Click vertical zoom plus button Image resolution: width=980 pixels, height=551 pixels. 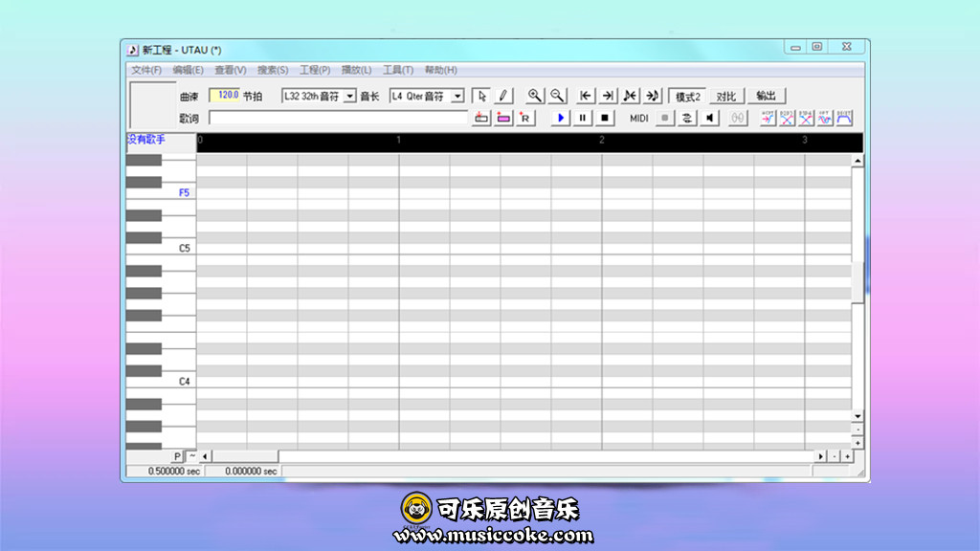[x=857, y=443]
